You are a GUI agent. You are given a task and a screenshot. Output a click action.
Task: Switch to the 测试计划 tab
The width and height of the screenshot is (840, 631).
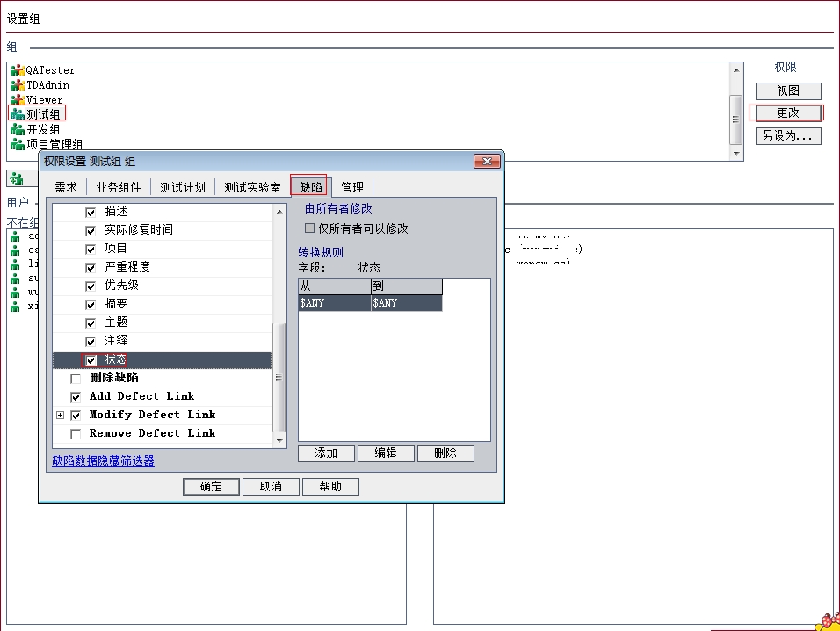point(183,187)
